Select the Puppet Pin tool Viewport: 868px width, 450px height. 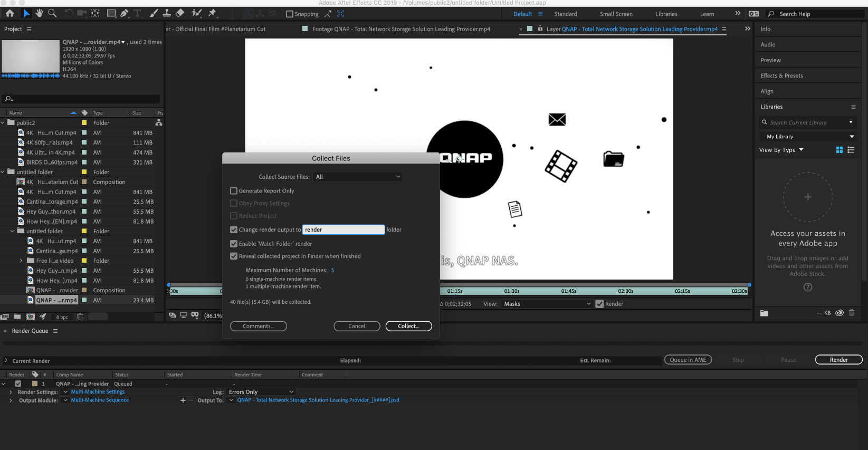213,13
